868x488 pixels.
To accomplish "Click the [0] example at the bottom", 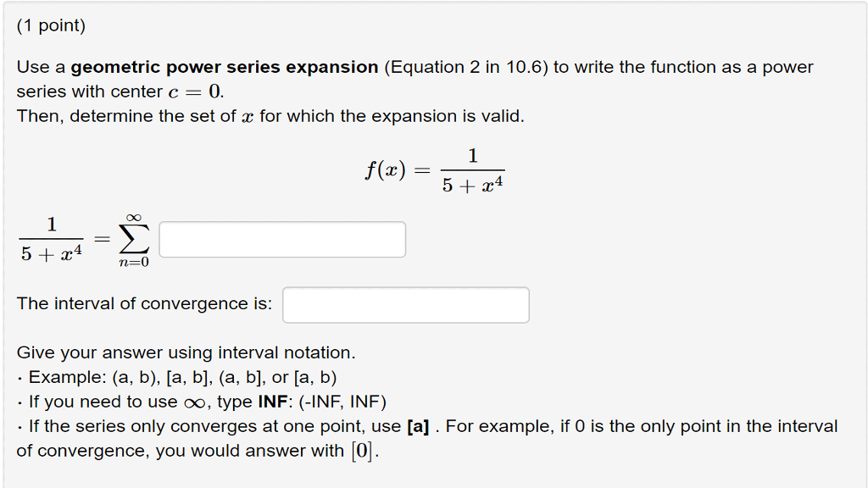I will (363, 451).
